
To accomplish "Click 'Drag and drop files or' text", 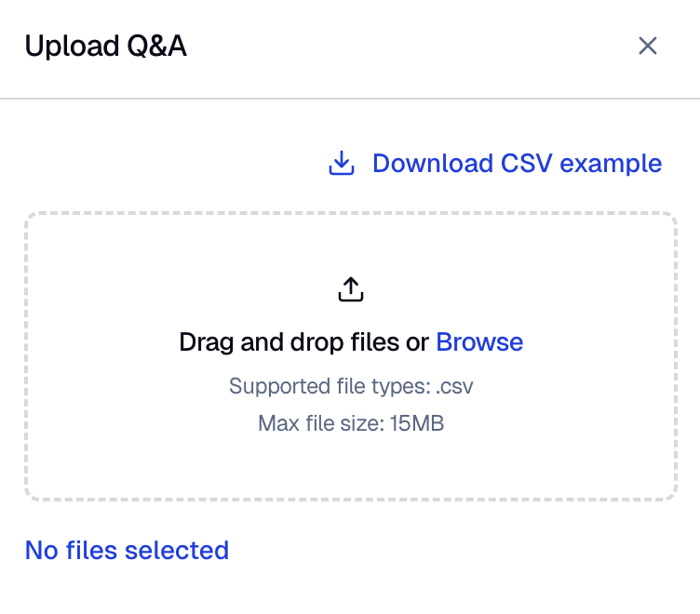I will [x=303, y=342].
